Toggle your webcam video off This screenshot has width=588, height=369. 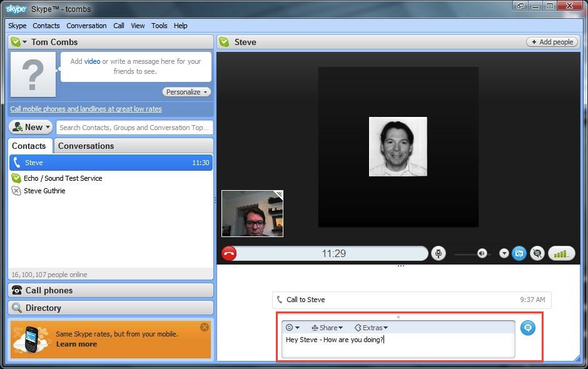click(519, 253)
